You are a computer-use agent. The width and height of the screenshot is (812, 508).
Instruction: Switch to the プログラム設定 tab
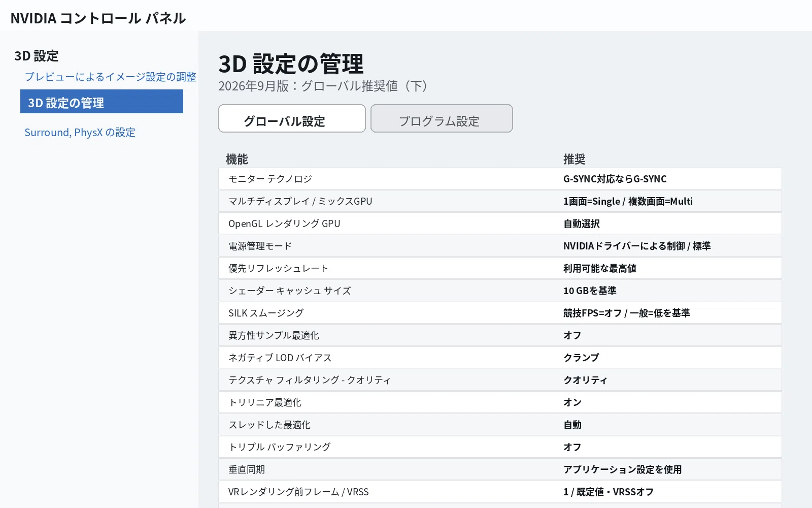(x=442, y=119)
